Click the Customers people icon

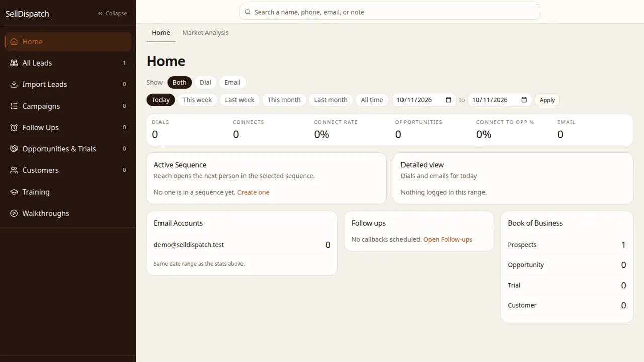point(14,170)
